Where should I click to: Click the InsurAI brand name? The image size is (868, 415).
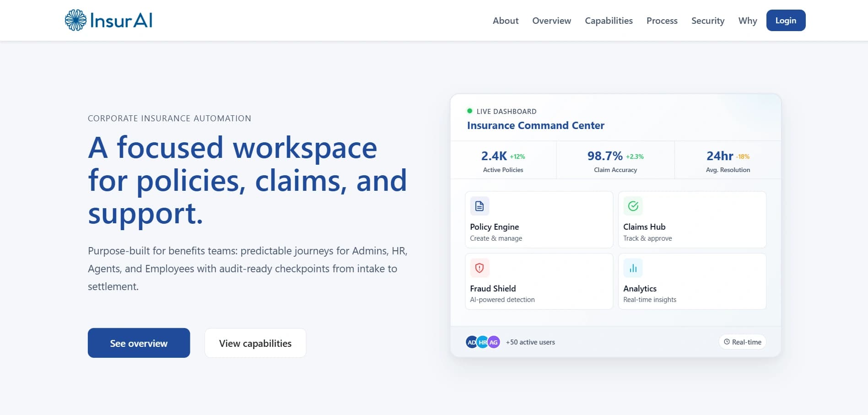click(121, 21)
